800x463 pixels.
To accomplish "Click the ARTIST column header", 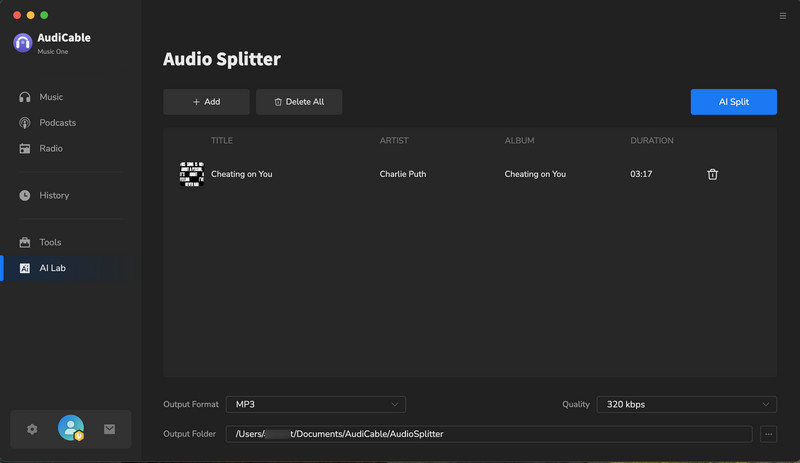I will coord(394,140).
